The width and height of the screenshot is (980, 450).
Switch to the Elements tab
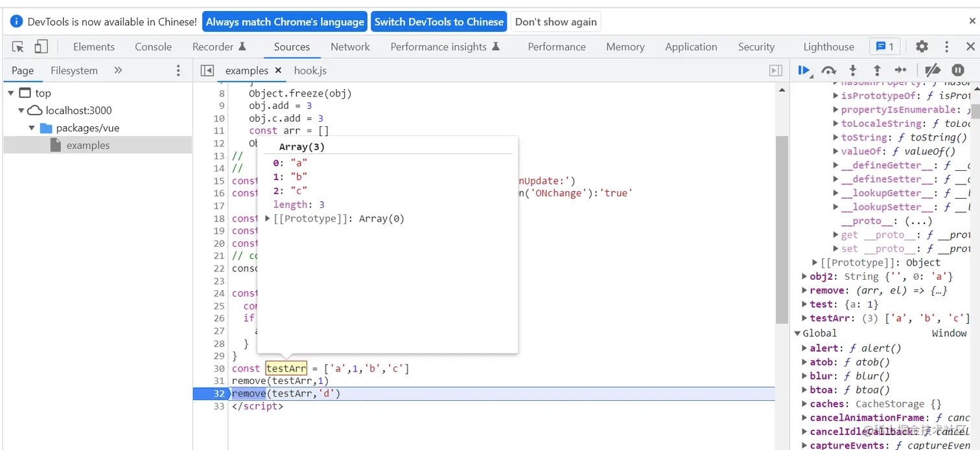[94, 47]
